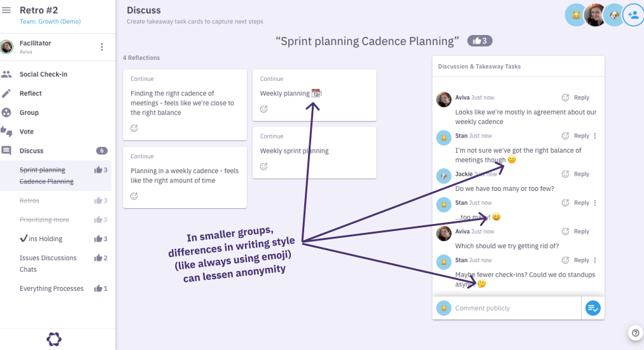Open the Facilitator three-dot options menu

point(102,47)
